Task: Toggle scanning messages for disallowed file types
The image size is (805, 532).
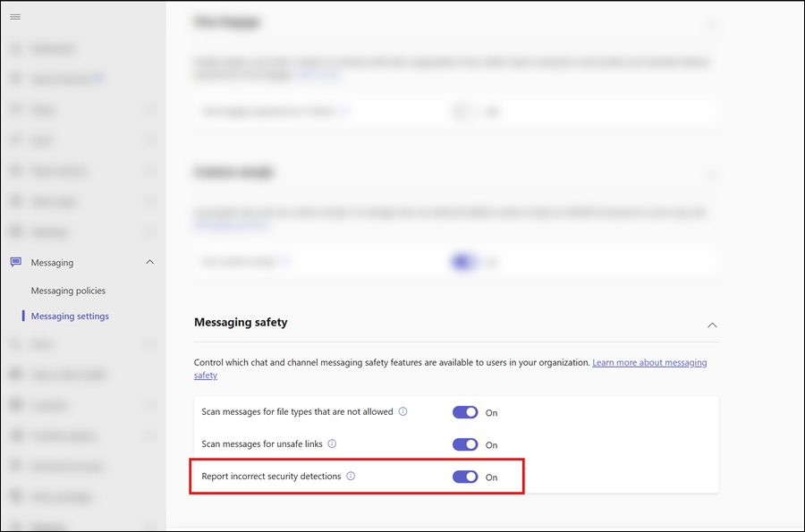Action: tap(465, 412)
